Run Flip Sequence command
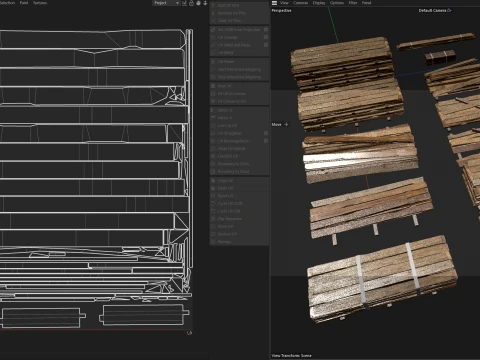Screen dimensions: 480x360 [239, 219]
